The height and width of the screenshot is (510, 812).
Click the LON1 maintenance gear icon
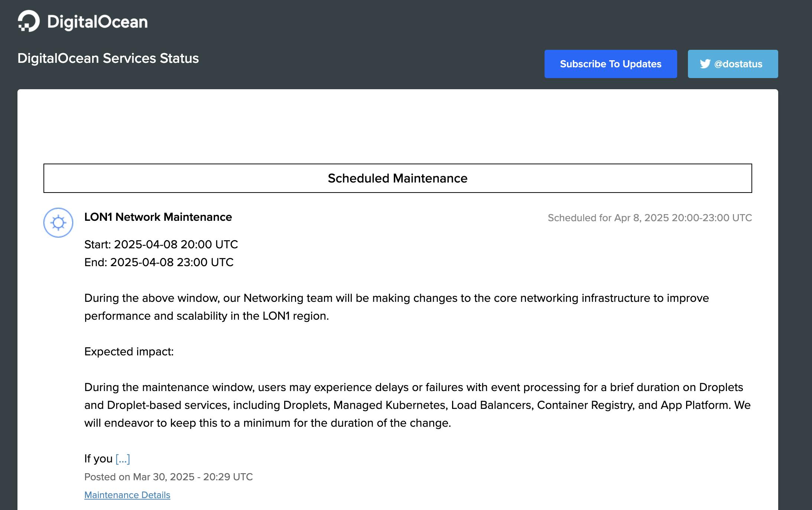58,223
